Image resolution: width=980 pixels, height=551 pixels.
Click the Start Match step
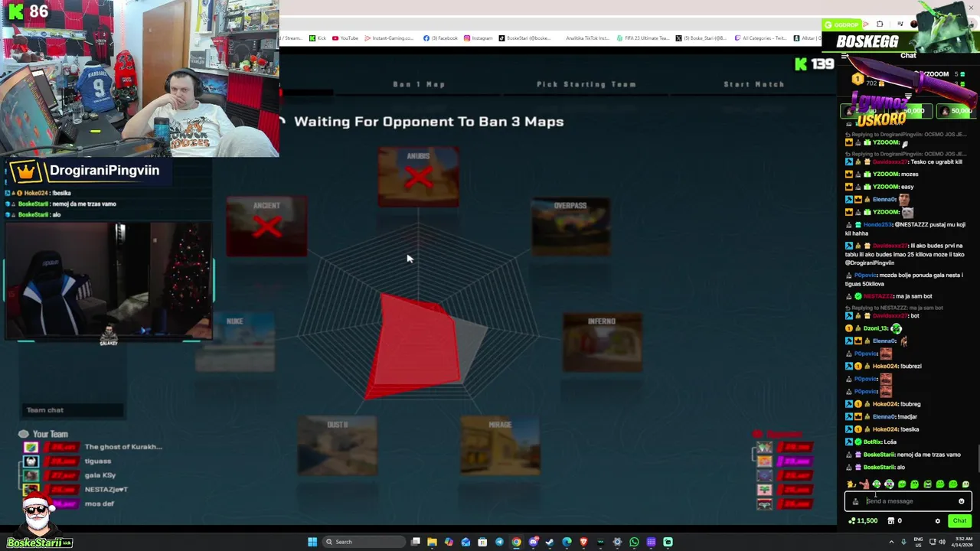pos(754,84)
